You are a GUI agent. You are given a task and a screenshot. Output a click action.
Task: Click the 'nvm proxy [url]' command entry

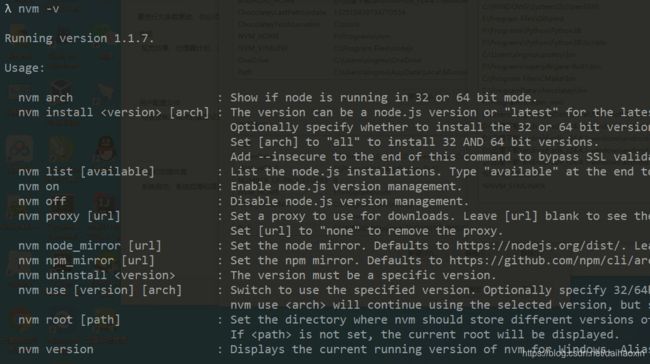[x=69, y=216]
